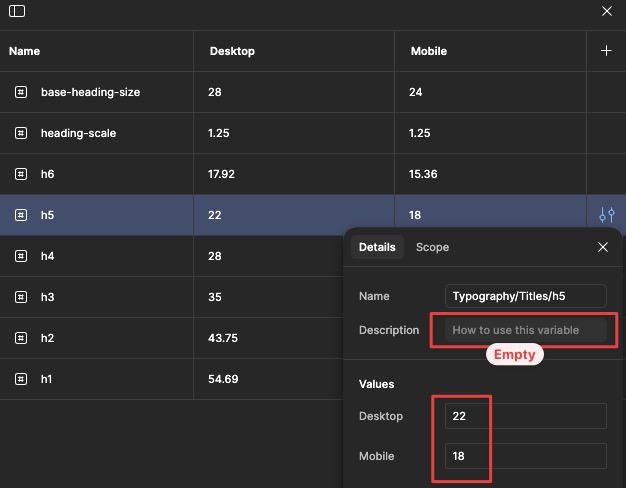The height and width of the screenshot is (488, 626).
Task: Click the Name column header
Action: coord(24,51)
